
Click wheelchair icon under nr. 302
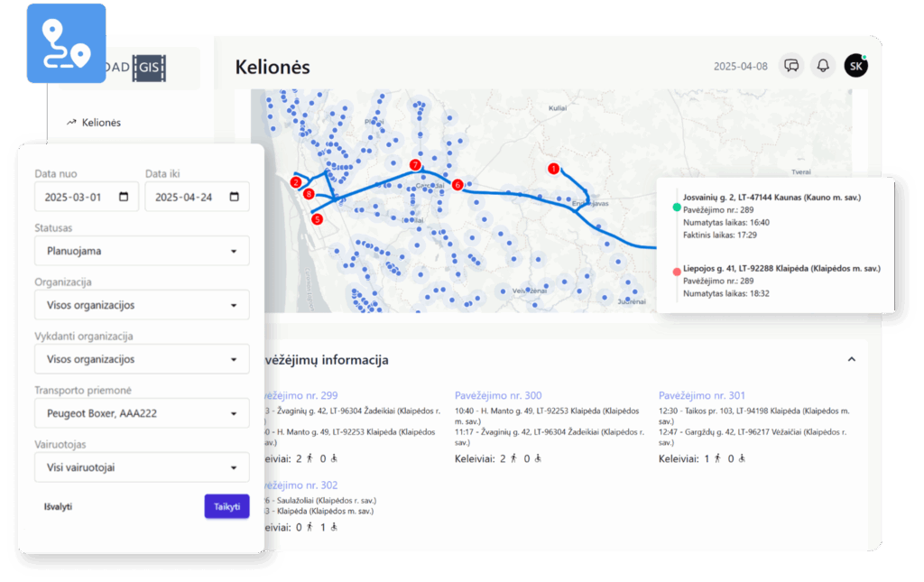coord(334,527)
